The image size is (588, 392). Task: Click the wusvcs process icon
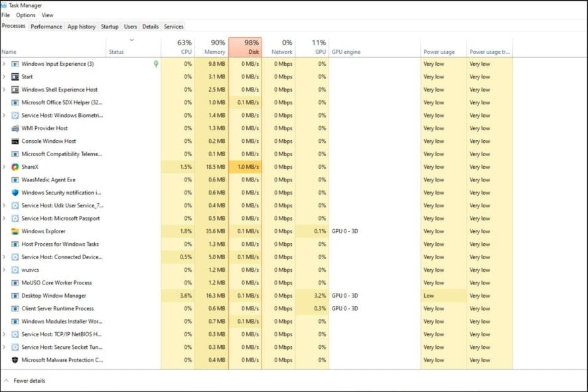[15, 270]
